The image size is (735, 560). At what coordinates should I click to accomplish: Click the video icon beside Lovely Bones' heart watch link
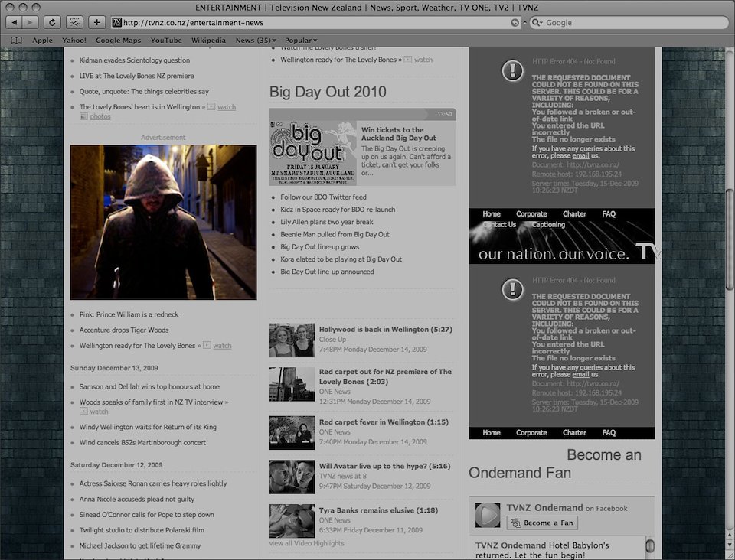[x=211, y=107]
